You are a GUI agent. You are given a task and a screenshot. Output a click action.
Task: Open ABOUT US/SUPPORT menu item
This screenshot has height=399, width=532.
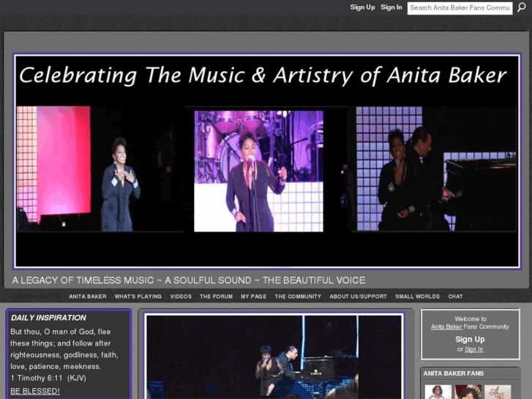point(358,297)
